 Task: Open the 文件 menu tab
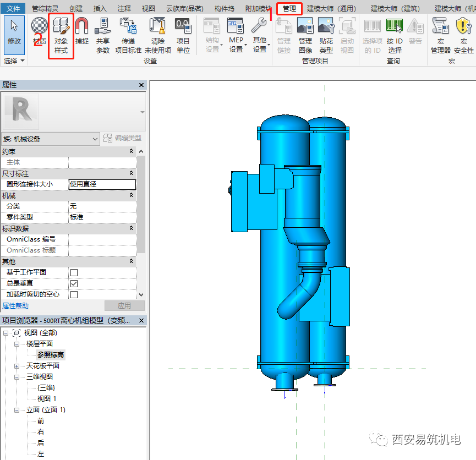click(x=13, y=8)
